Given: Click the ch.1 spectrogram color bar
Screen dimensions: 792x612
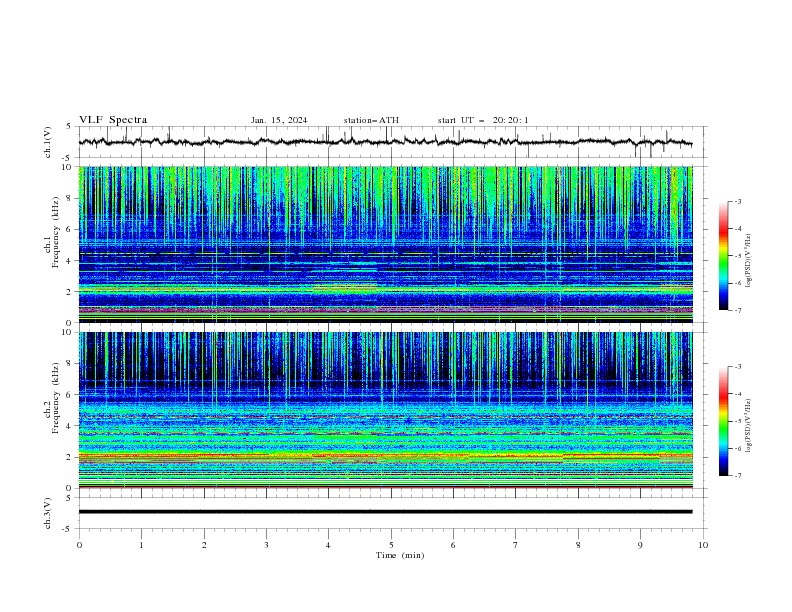Looking at the screenshot, I should (x=723, y=256).
